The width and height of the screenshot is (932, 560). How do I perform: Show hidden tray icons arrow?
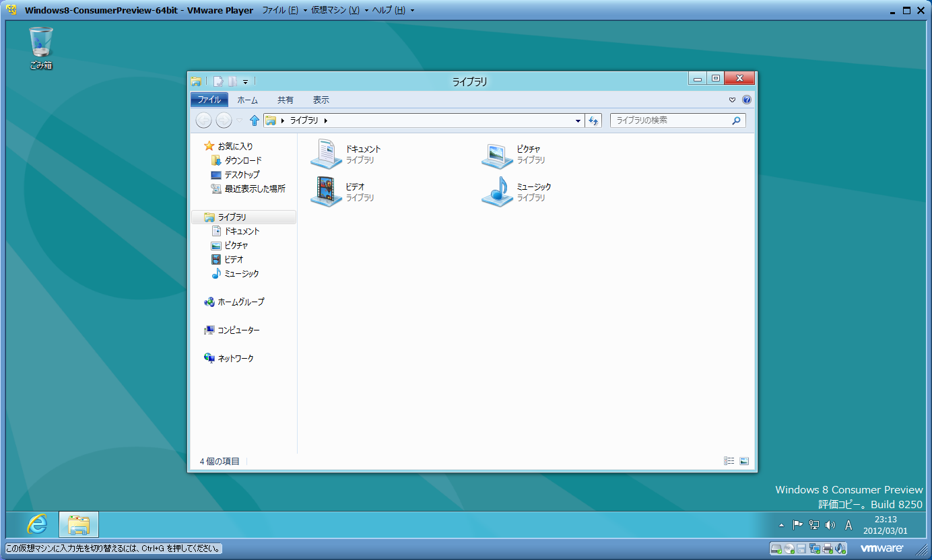coord(781,525)
